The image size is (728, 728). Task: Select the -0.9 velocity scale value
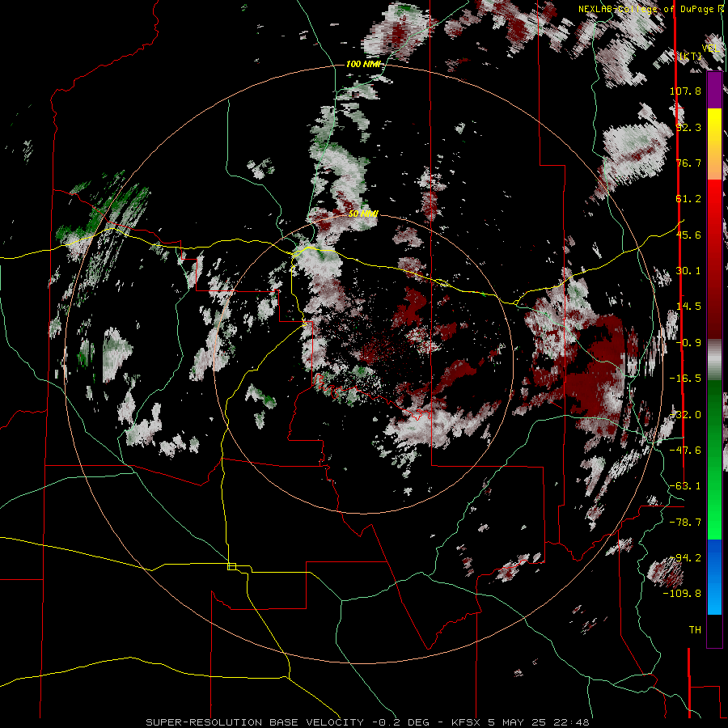[688, 343]
